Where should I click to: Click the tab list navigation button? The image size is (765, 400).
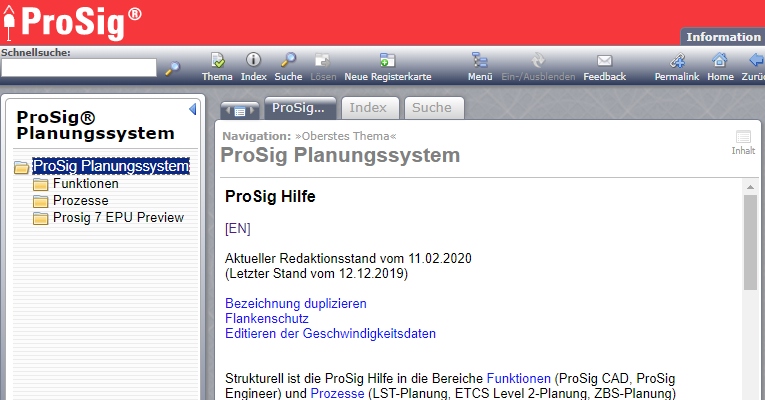point(240,111)
